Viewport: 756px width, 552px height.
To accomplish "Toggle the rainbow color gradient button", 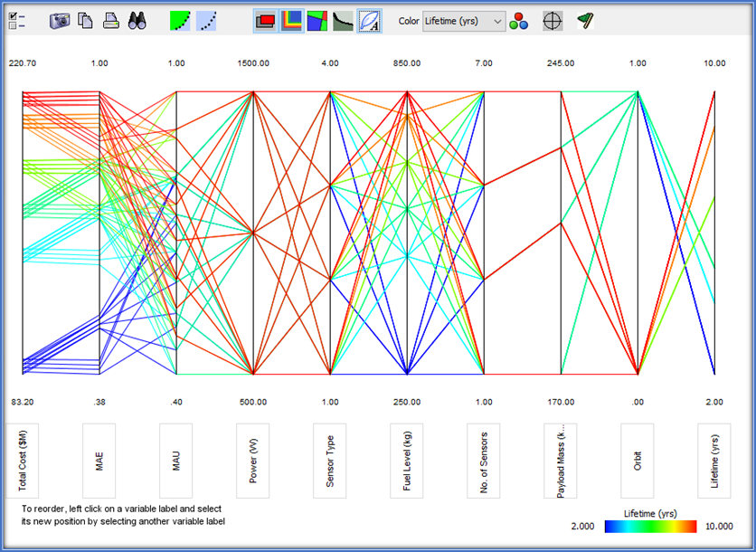I will 292,21.
